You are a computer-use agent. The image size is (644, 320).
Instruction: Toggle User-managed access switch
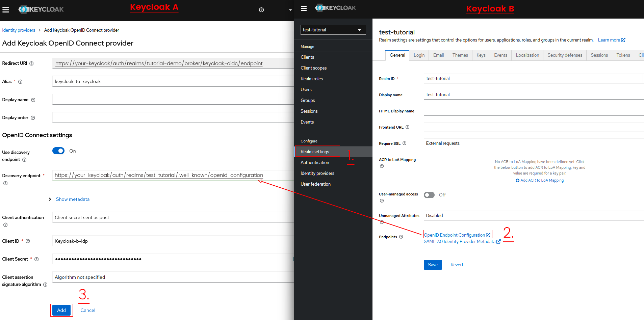(x=429, y=195)
